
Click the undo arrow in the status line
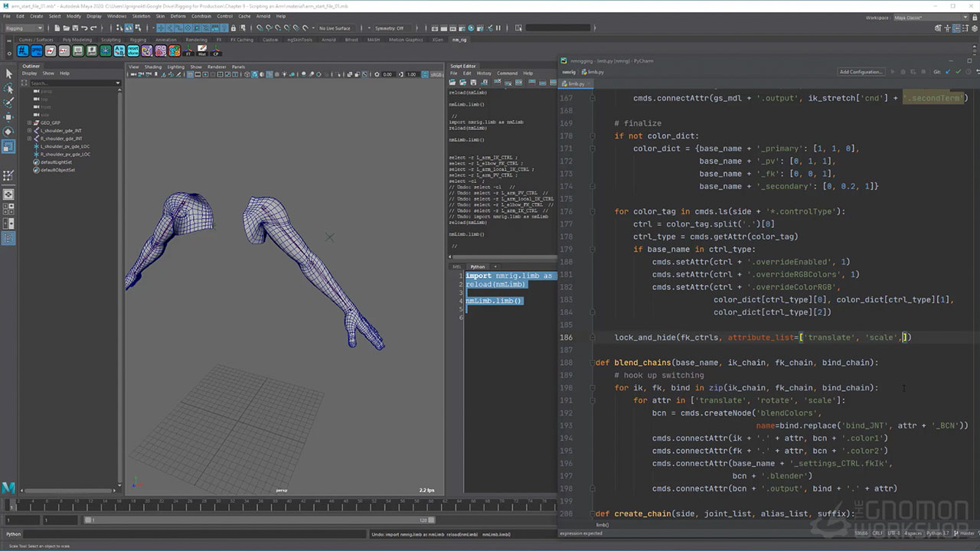[x=86, y=28]
